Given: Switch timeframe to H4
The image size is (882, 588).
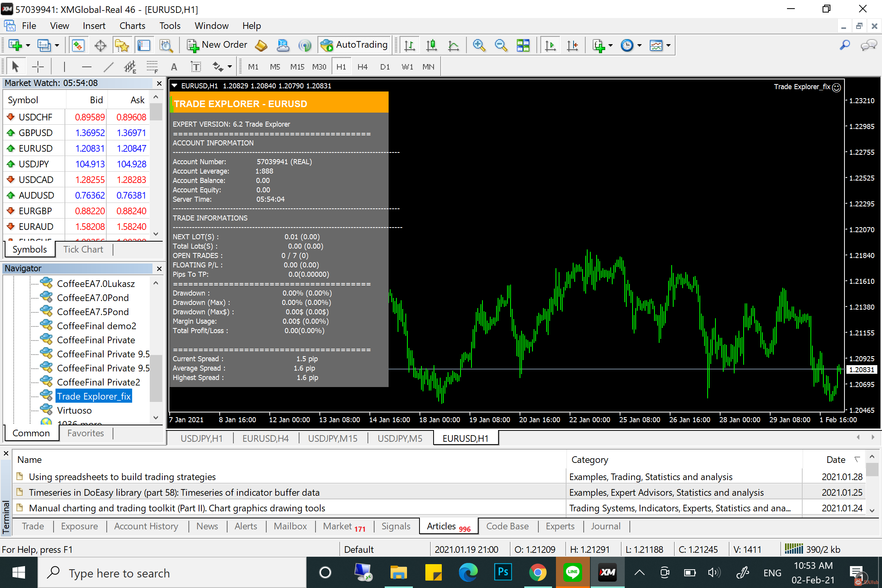Looking at the screenshot, I should pos(362,67).
